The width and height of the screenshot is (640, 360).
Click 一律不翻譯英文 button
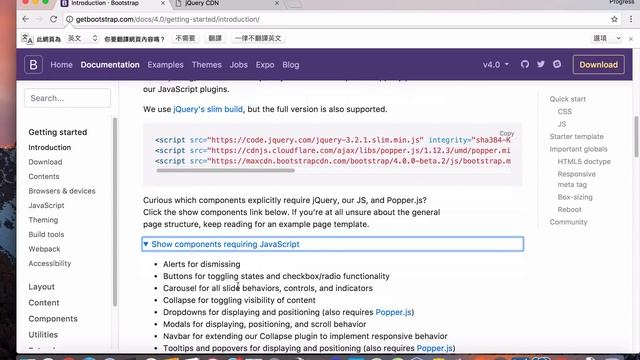tap(258, 38)
